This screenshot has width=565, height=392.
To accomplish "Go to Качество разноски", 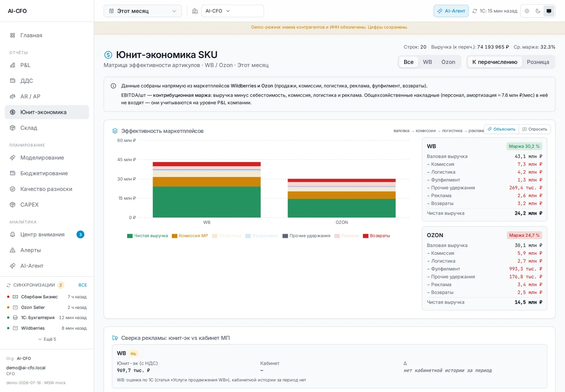I will click(x=47, y=189).
